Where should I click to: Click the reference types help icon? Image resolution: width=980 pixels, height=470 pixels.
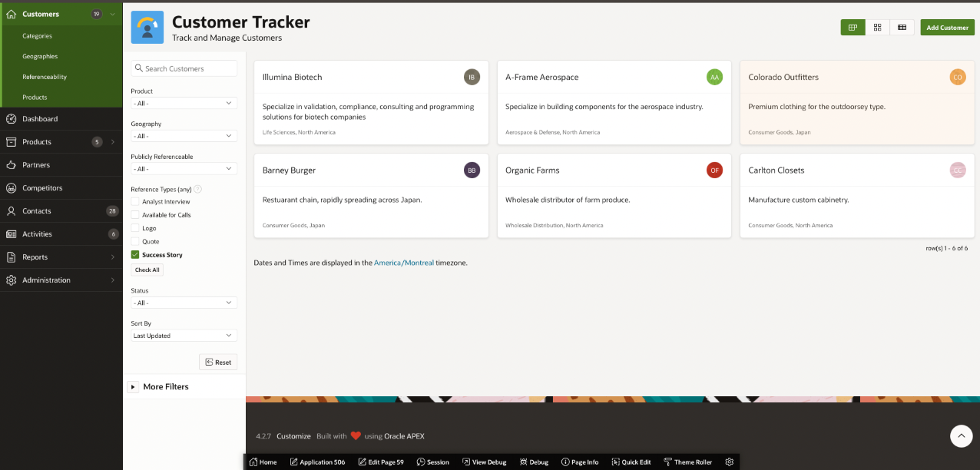(197, 189)
